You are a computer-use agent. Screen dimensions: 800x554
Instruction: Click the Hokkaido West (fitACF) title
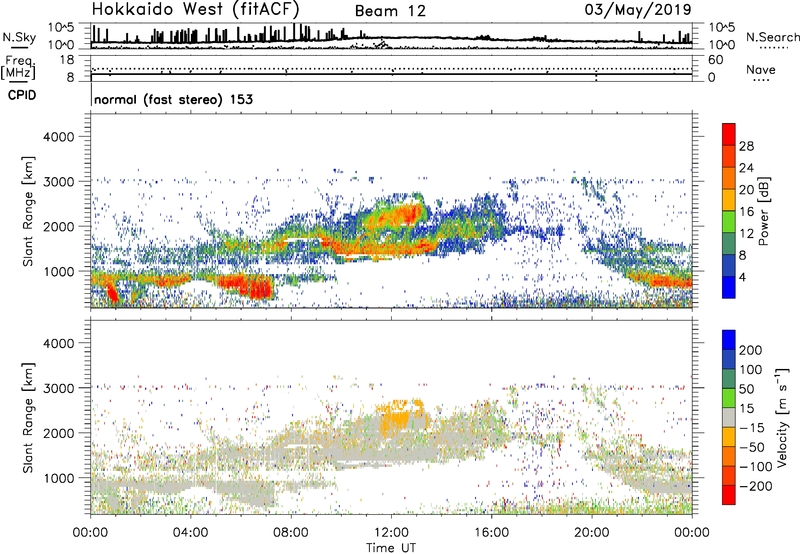pos(195,9)
